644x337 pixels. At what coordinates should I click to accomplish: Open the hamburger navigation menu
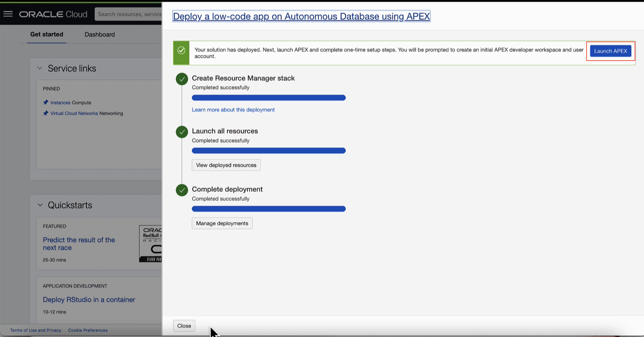coord(8,14)
